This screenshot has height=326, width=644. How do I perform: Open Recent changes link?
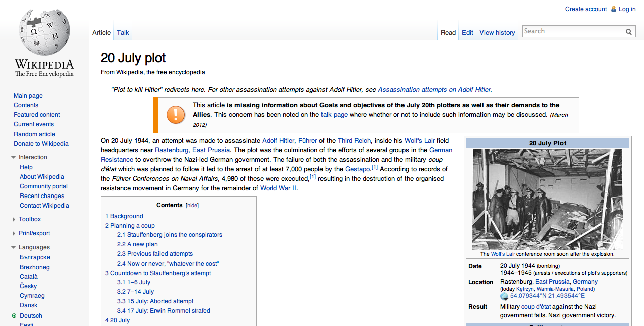[x=42, y=196]
